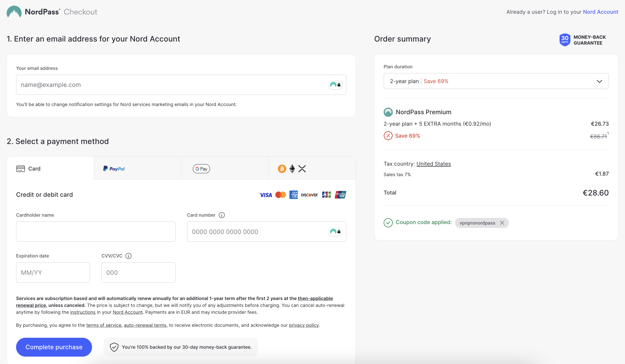Click the NordPass Premium product icon

click(x=388, y=112)
